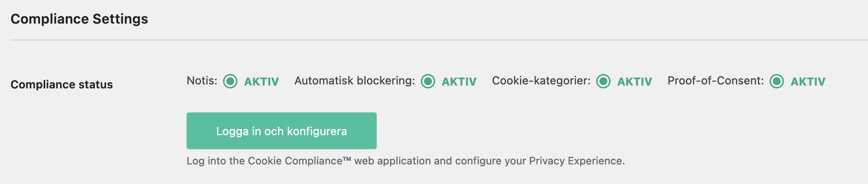Click the Cookie Compliance™ phrase in description
Image resolution: width=868 pixels, height=184 pixels.
pyautogui.click(x=299, y=161)
